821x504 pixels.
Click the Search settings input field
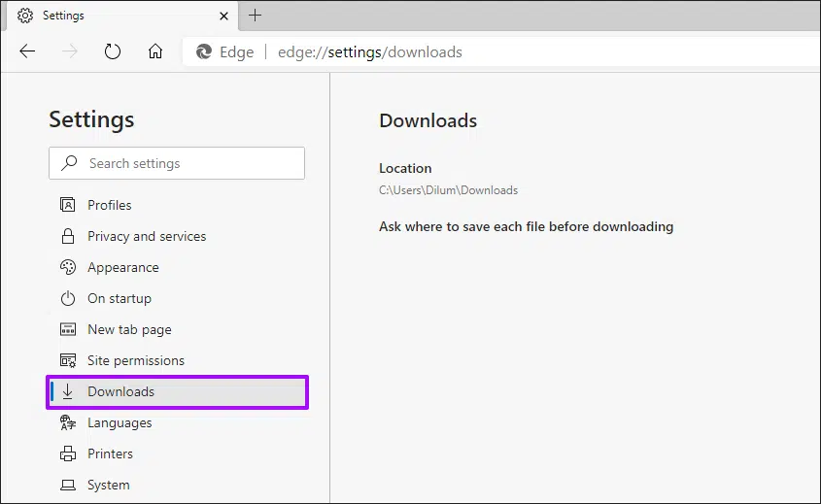click(x=177, y=163)
